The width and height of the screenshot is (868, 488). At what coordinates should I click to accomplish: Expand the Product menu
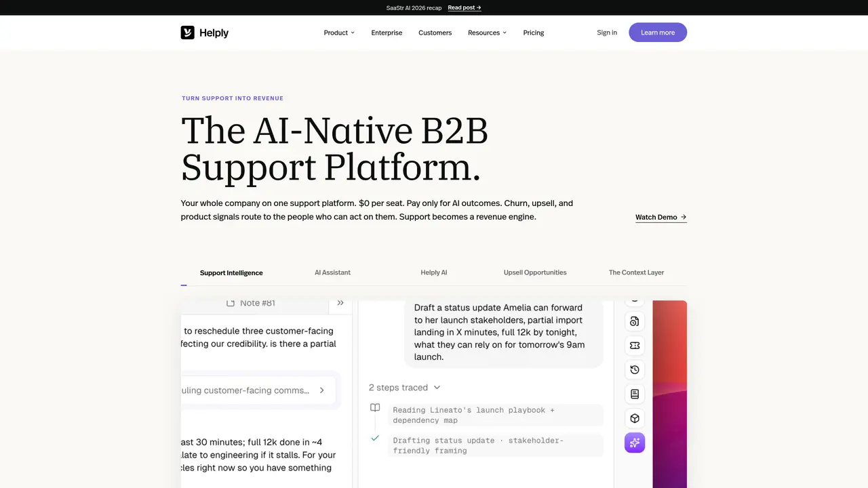[339, 33]
